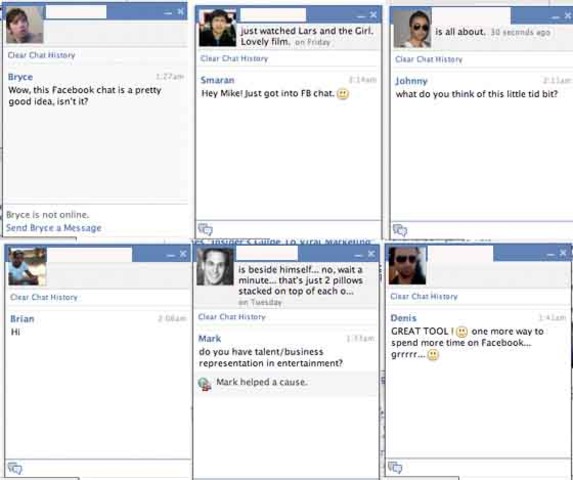
Task: Click the 'on Tuesday' timestamp in Mark's status
Action: 260,302
